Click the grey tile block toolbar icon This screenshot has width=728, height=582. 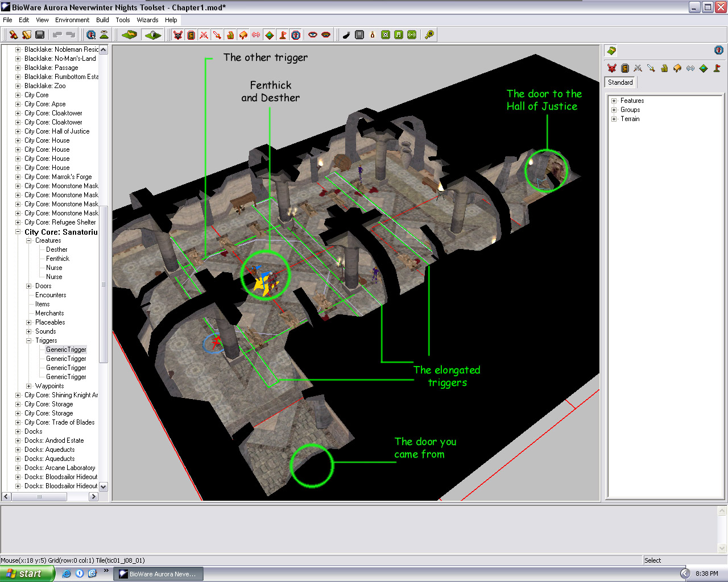pyautogui.click(x=153, y=35)
